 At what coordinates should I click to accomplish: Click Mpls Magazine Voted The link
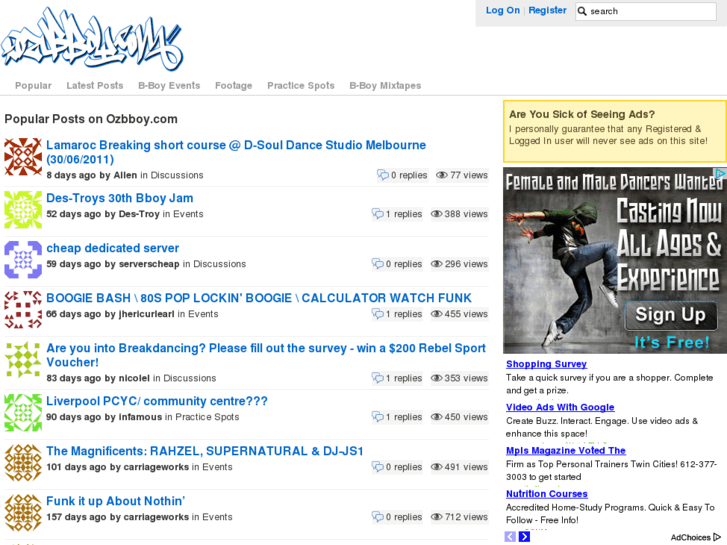[x=566, y=450]
